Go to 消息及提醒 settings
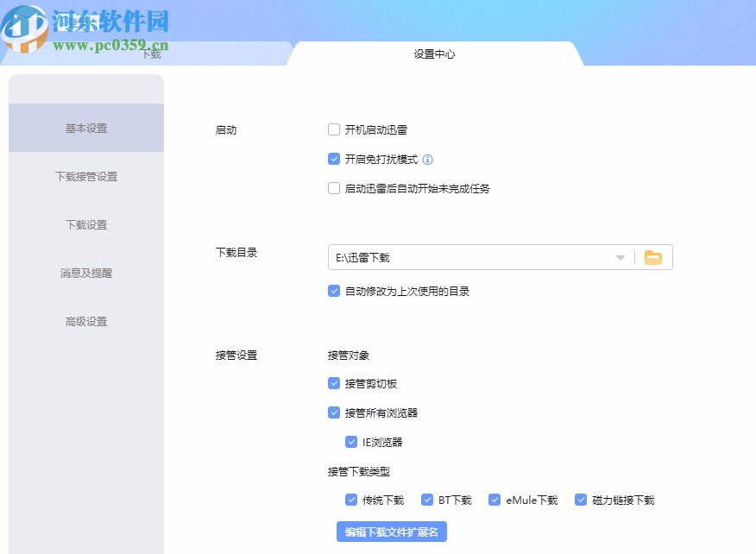The image size is (756, 554). [85, 273]
